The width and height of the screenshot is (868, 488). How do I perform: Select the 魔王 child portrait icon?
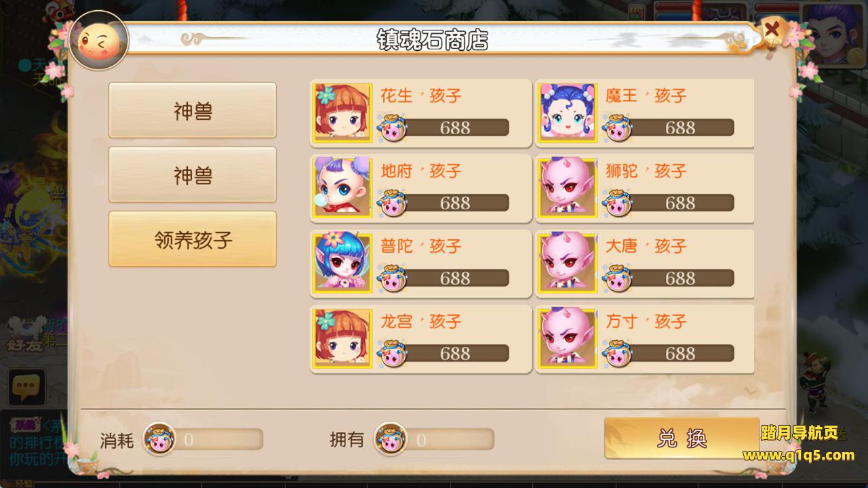click(x=568, y=113)
